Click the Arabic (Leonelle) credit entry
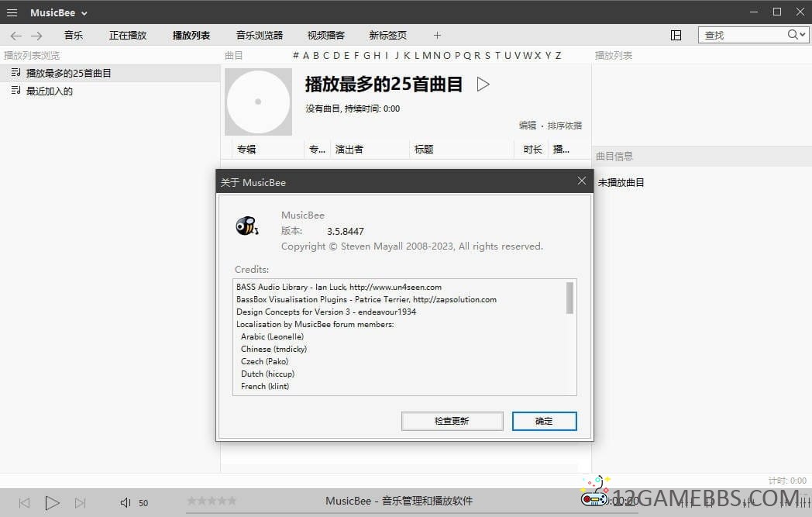The image size is (812, 517). (x=273, y=336)
